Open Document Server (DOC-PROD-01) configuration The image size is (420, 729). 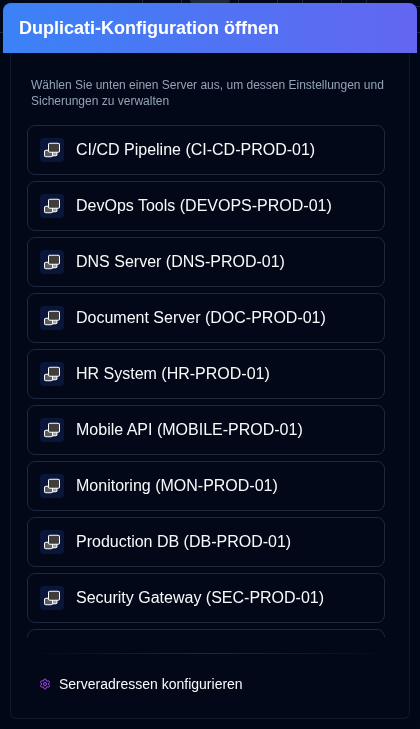206,318
